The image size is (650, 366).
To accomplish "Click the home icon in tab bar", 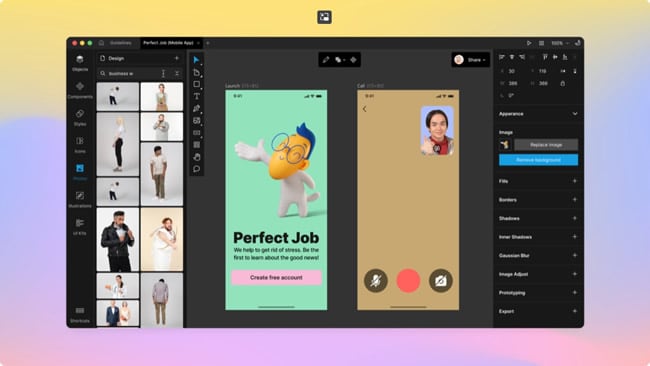I will [x=101, y=43].
